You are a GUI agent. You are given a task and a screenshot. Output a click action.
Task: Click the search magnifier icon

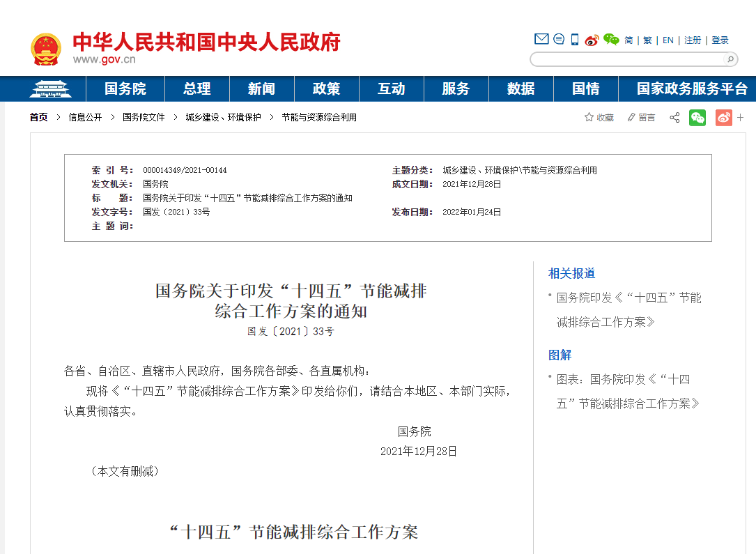point(730,59)
